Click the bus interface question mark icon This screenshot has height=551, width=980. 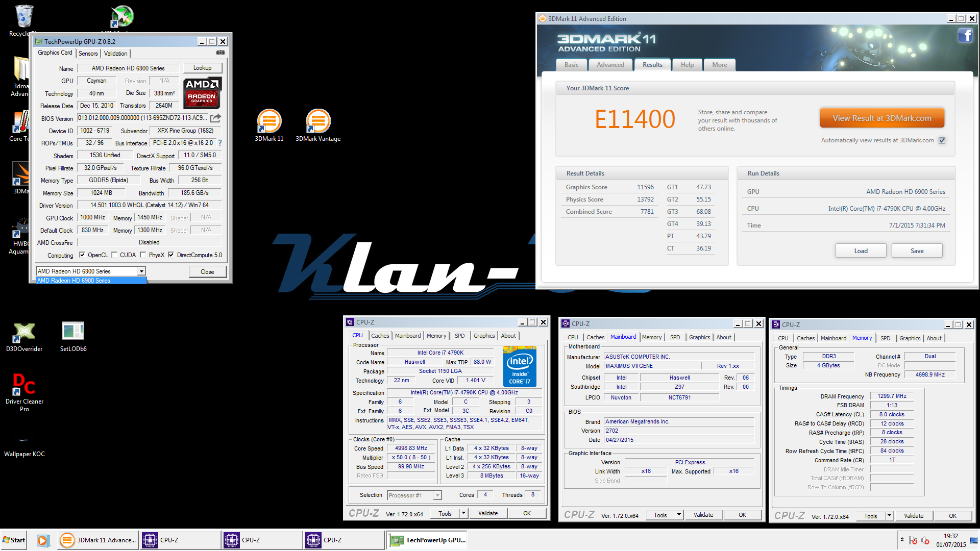[x=220, y=143]
